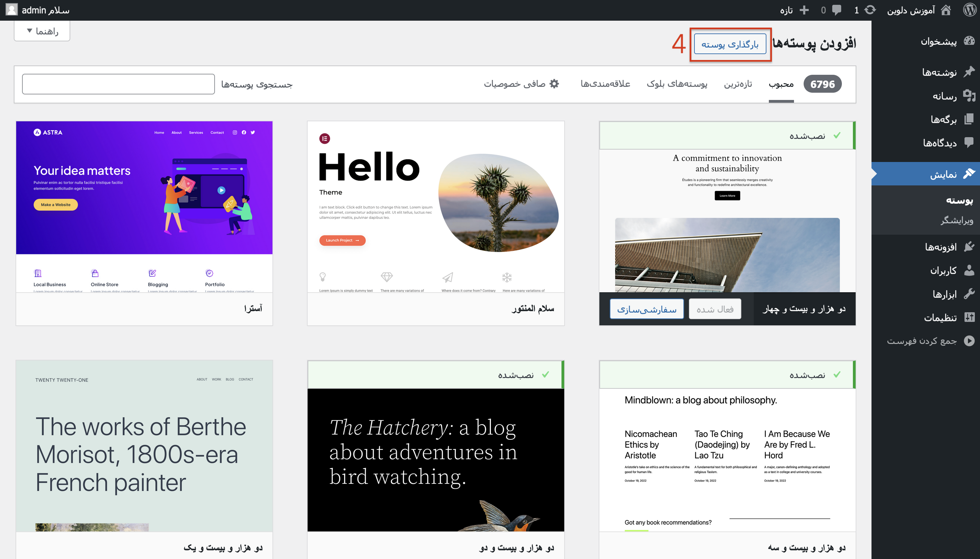Open the ویرایشگر submenu item
Screen dimensions: 980x559
[957, 220]
